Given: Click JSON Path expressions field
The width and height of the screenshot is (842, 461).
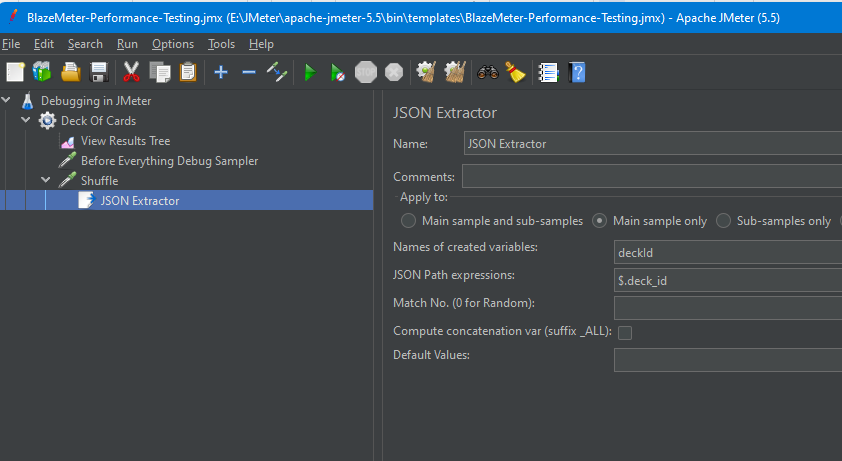Looking at the screenshot, I should (728, 280).
